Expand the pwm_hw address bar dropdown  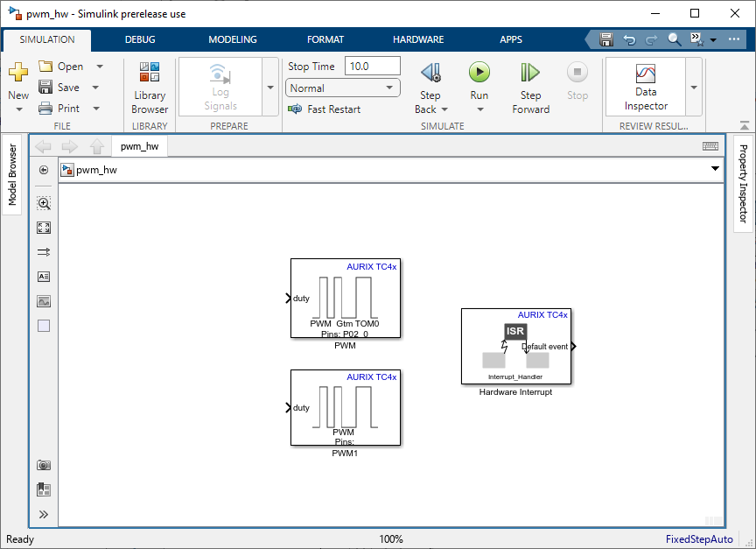[x=715, y=170]
